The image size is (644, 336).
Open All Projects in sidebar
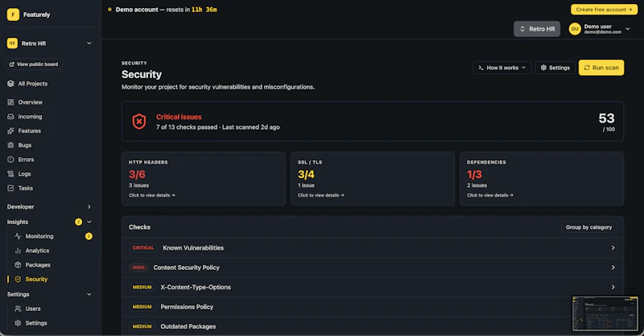click(x=32, y=84)
